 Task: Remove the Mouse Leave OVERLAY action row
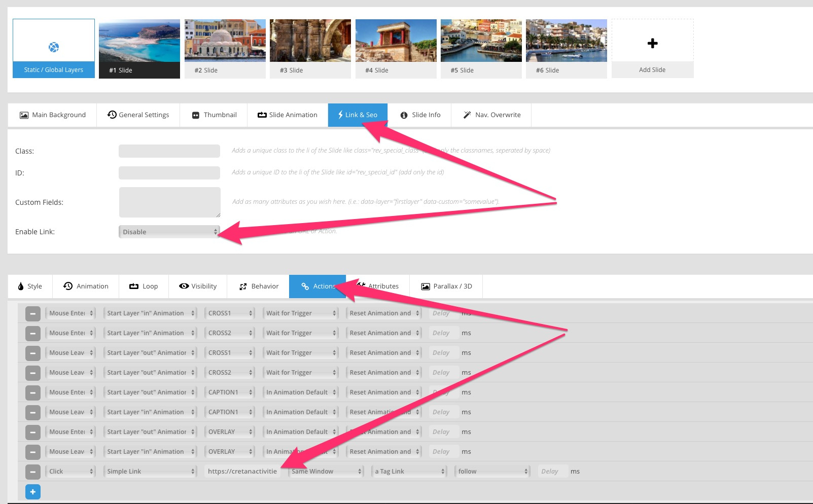[33, 452]
